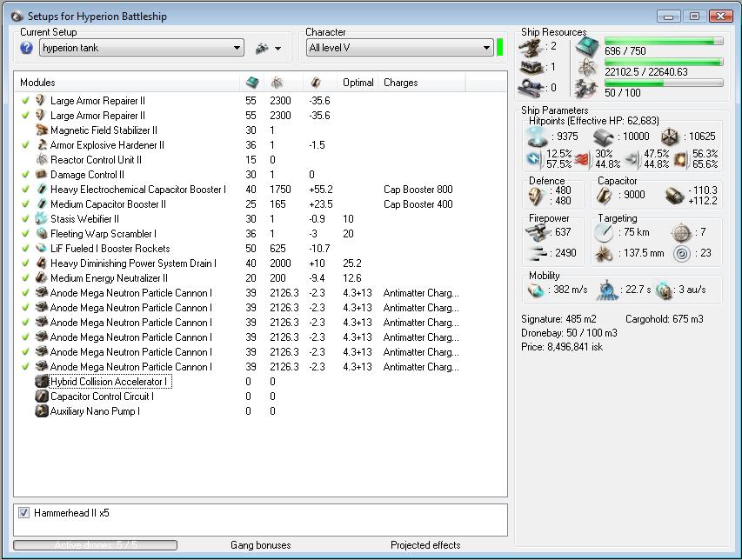
Task: Click the Capacitor Control Circuit I rig icon
Action: (x=42, y=397)
